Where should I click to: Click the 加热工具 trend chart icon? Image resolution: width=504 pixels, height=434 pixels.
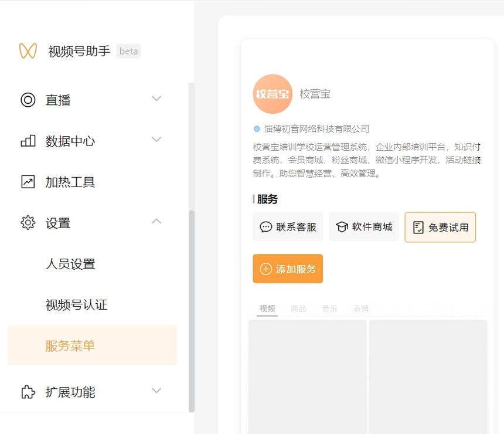pyautogui.click(x=28, y=182)
